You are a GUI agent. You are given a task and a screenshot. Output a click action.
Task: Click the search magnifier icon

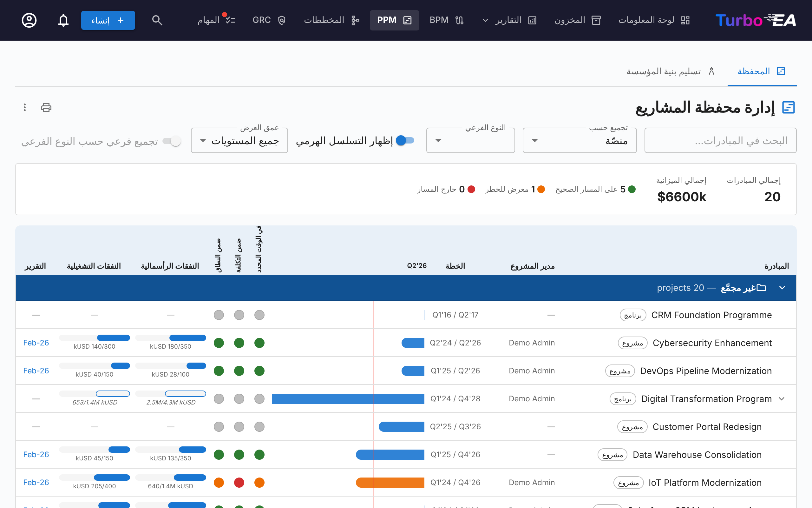coord(157,20)
